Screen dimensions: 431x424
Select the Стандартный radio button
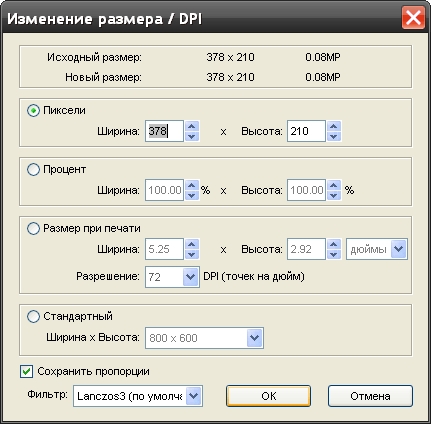click(x=33, y=316)
